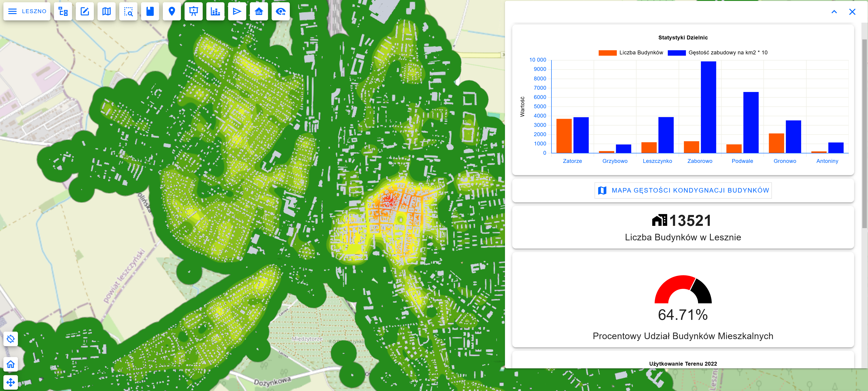Open the presentation board tool
Image resolution: width=868 pixels, height=391 pixels.
pyautogui.click(x=193, y=12)
